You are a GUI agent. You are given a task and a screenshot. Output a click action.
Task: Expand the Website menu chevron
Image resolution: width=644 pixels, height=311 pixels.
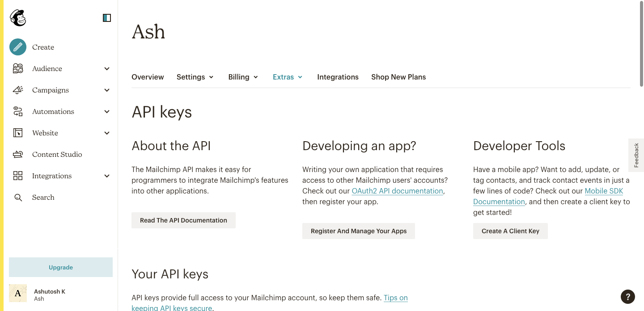pos(107,133)
